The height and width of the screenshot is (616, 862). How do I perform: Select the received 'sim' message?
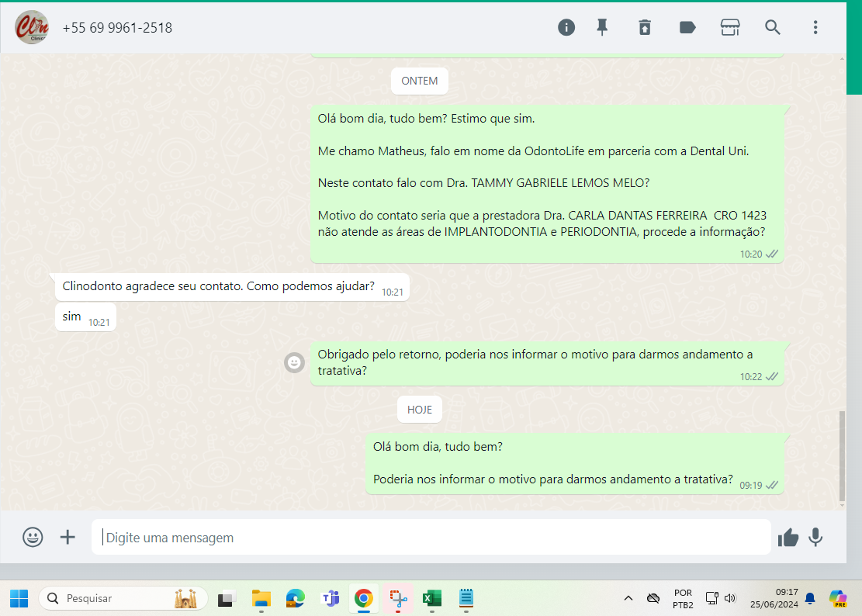tap(85, 317)
